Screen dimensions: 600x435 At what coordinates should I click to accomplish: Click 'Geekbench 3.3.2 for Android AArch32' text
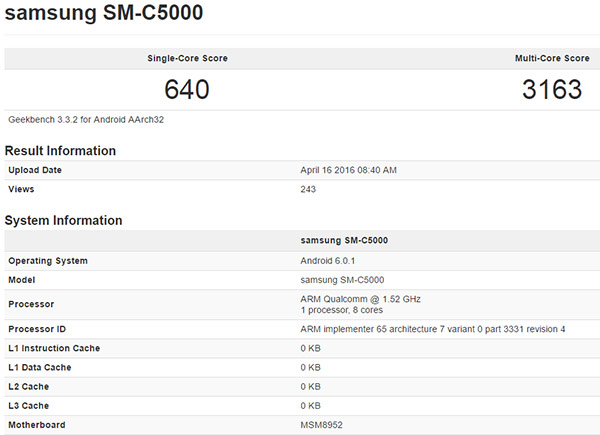[86, 120]
